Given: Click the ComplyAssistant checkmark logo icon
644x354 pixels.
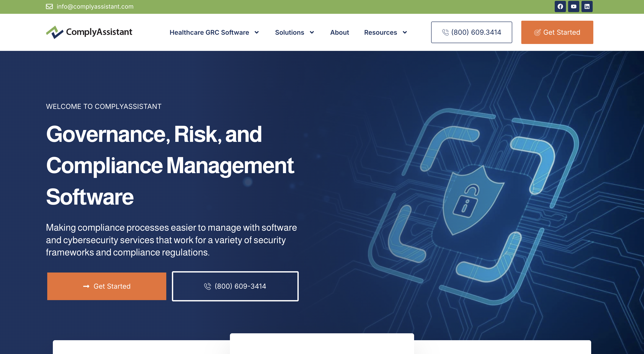Looking at the screenshot, I should (55, 32).
